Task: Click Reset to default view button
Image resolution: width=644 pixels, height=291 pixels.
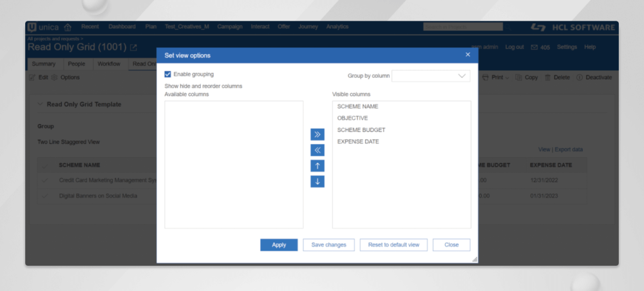Action: (x=394, y=245)
